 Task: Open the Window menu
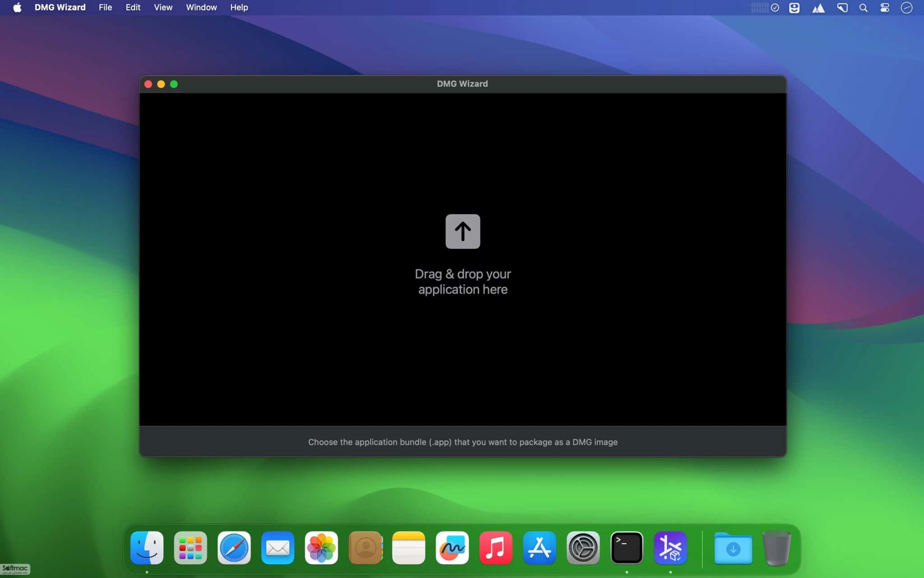click(201, 7)
